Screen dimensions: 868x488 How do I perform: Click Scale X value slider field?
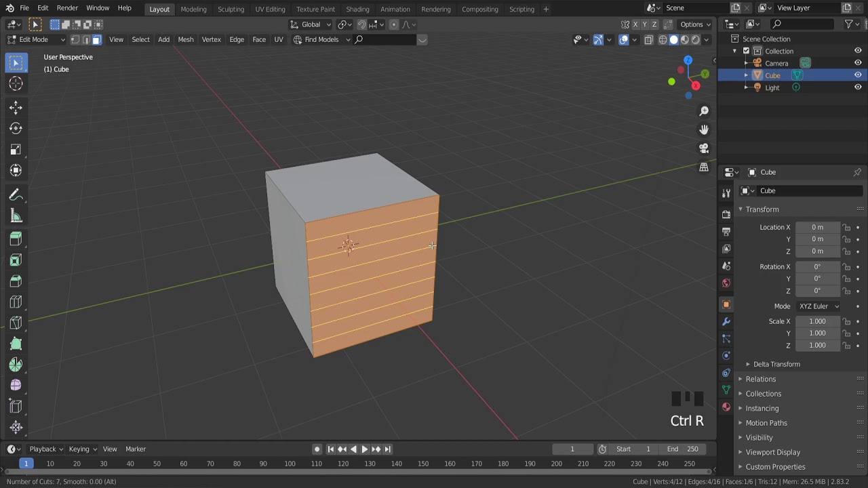(x=818, y=321)
